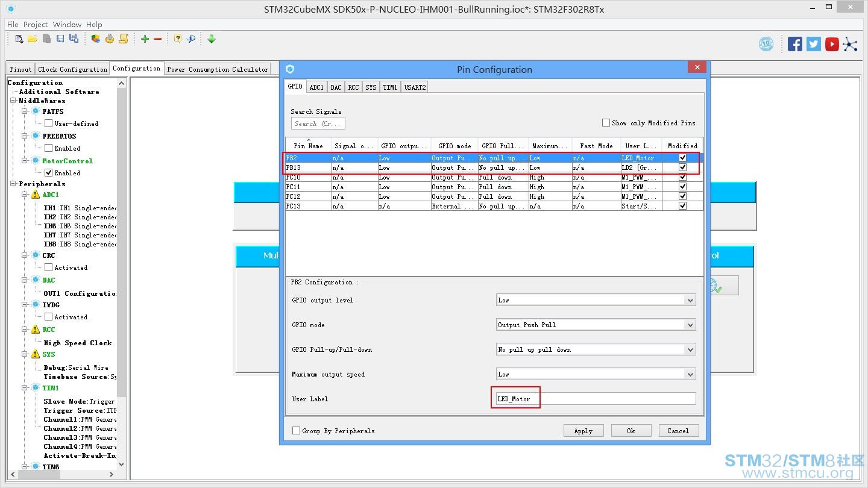868x488 pixels.
Task: Collapse the ADC1 tree node
Action: coord(25,195)
